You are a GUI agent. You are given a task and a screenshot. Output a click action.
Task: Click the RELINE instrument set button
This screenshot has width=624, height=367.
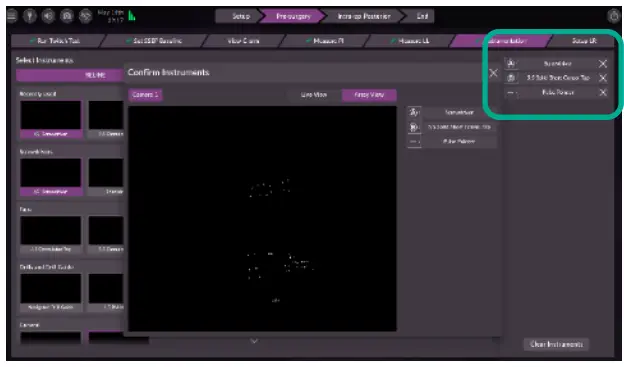tap(70, 75)
